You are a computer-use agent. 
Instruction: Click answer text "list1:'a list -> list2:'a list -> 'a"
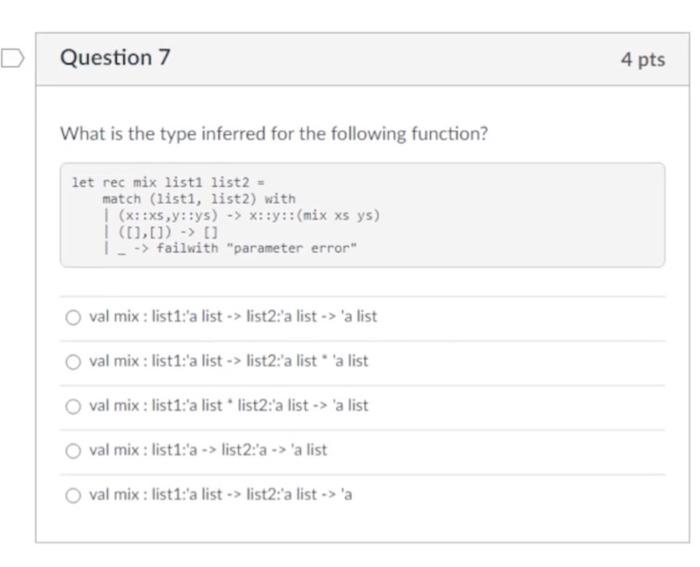(220, 495)
